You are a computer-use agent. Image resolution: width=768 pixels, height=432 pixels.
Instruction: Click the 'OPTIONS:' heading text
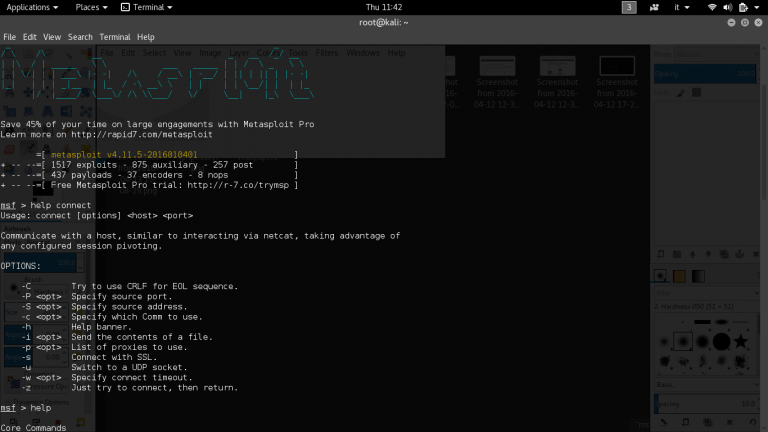tap(21, 266)
